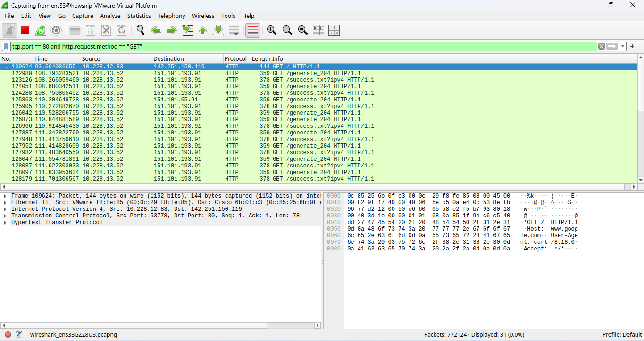Image resolution: width=644 pixels, height=341 pixels.
Task: Open the Statistics menu
Action: [139, 16]
